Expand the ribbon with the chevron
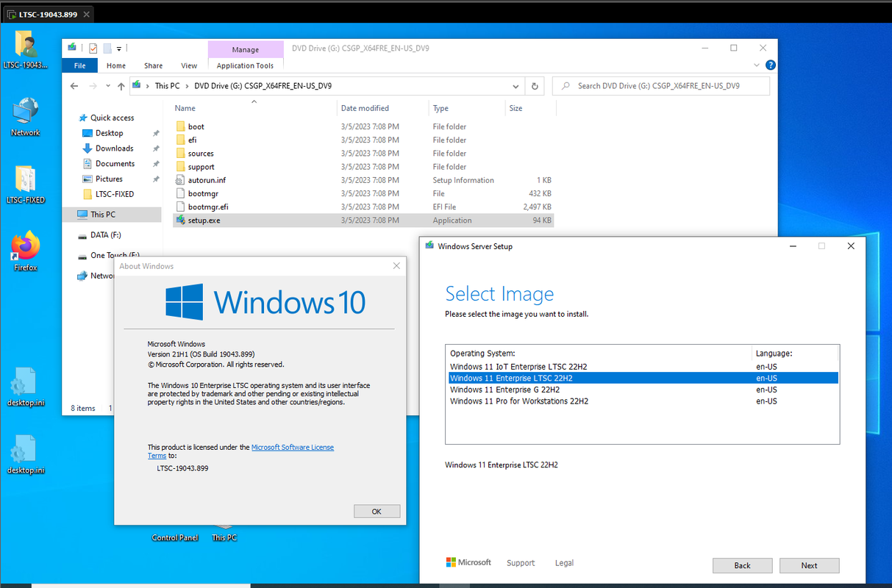The image size is (892, 588). [757, 65]
